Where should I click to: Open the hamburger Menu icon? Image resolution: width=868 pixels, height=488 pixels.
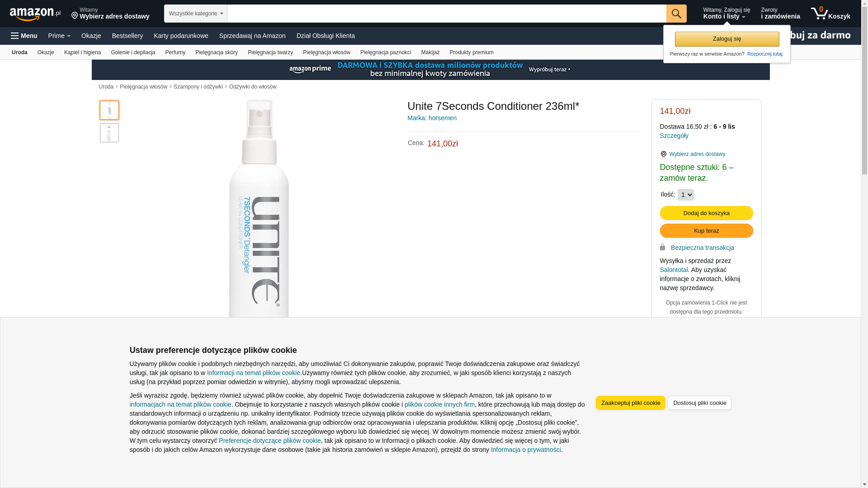(14, 36)
